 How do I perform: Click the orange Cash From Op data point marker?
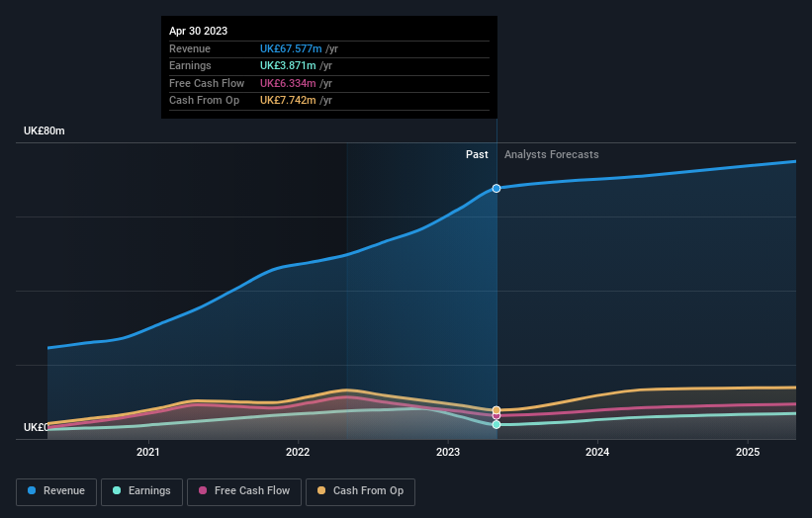click(496, 410)
